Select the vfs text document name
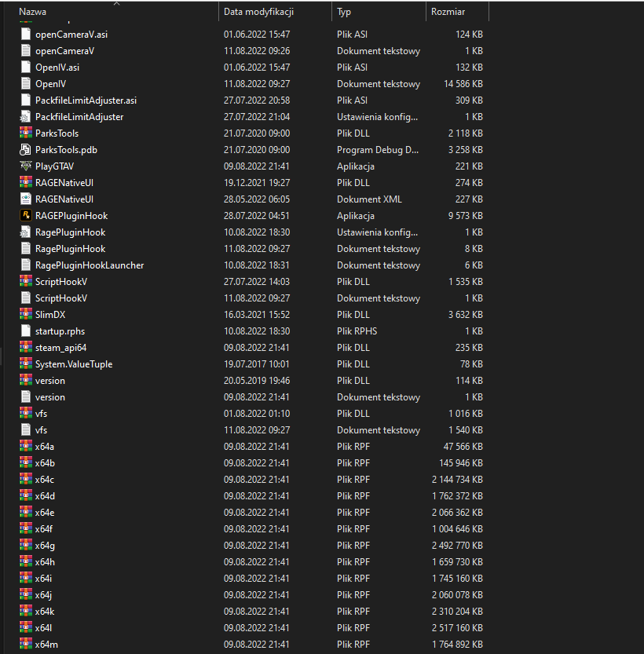Screen dimensions: 644x654 [x=42, y=430]
